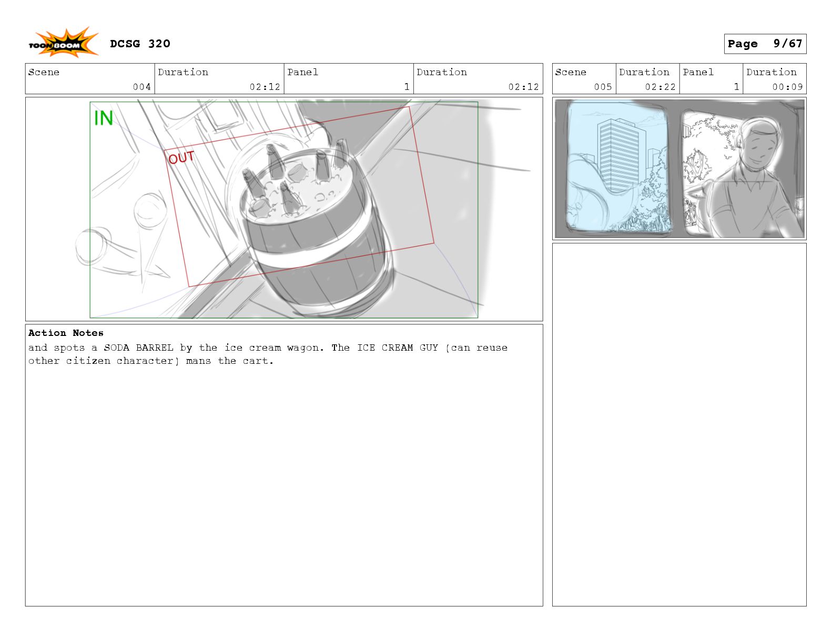Viewport: 832px width, 644px height.
Task: Open the Scene 005 storyboard panel image
Action: coord(679,169)
